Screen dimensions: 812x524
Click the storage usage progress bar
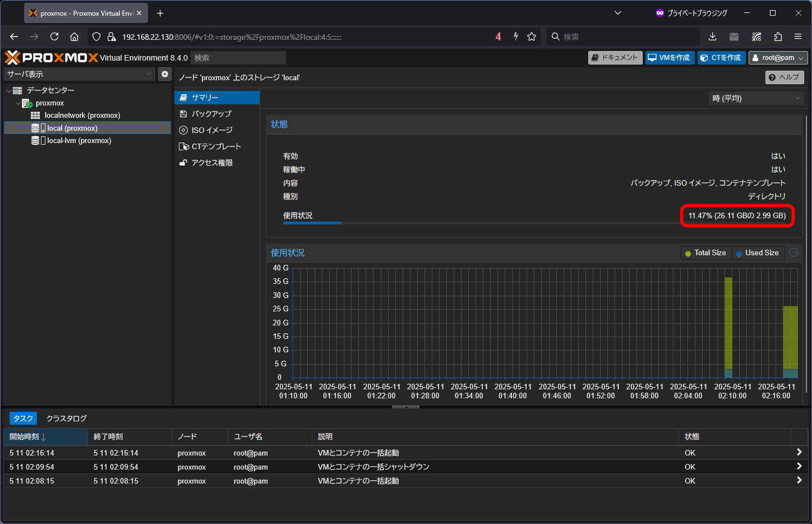click(534, 223)
